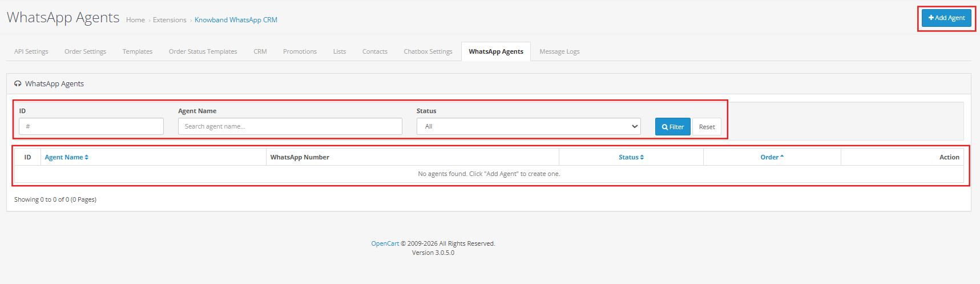
Task: Click the headset icon beside WhatsApp Agents
Action: pyautogui.click(x=18, y=83)
